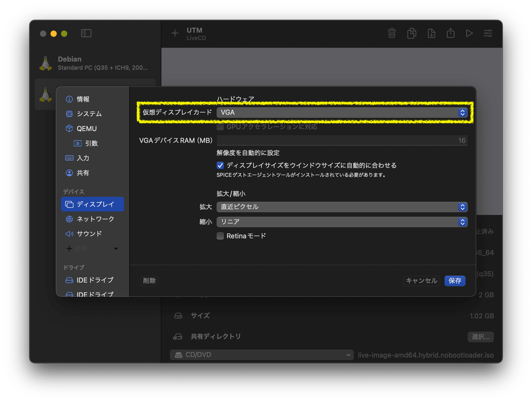
Task: Select the Debian virtual machine entry
Action: 95,63
